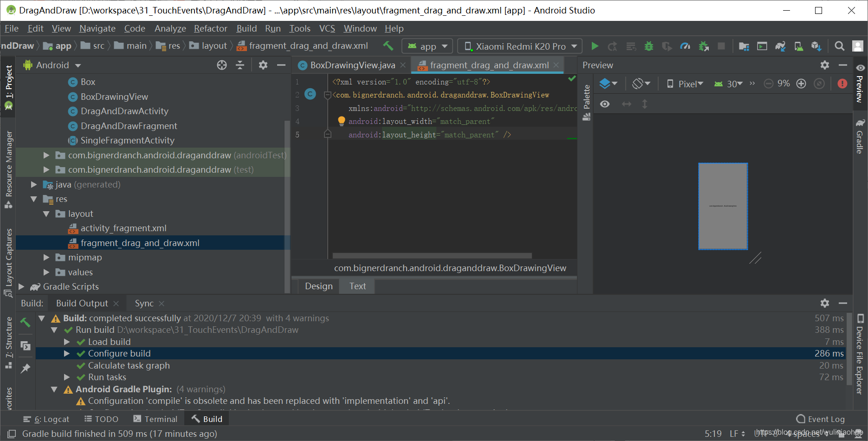Image resolution: width=868 pixels, height=441 pixels.
Task: Click the user account avatar icon
Action: click(858, 46)
